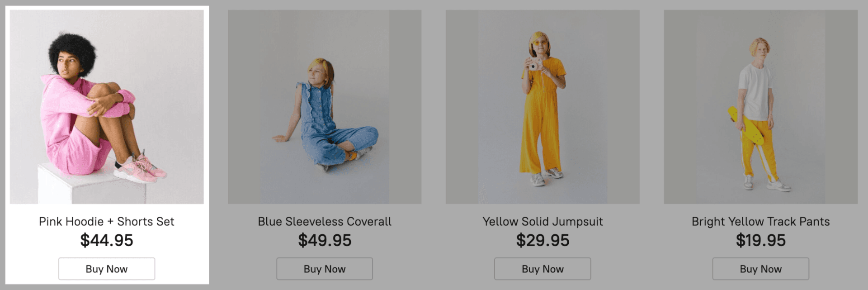The width and height of the screenshot is (868, 290).
Task: Hit Buy Now for Bright Yellow Track Pants
Action: tap(760, 269)
